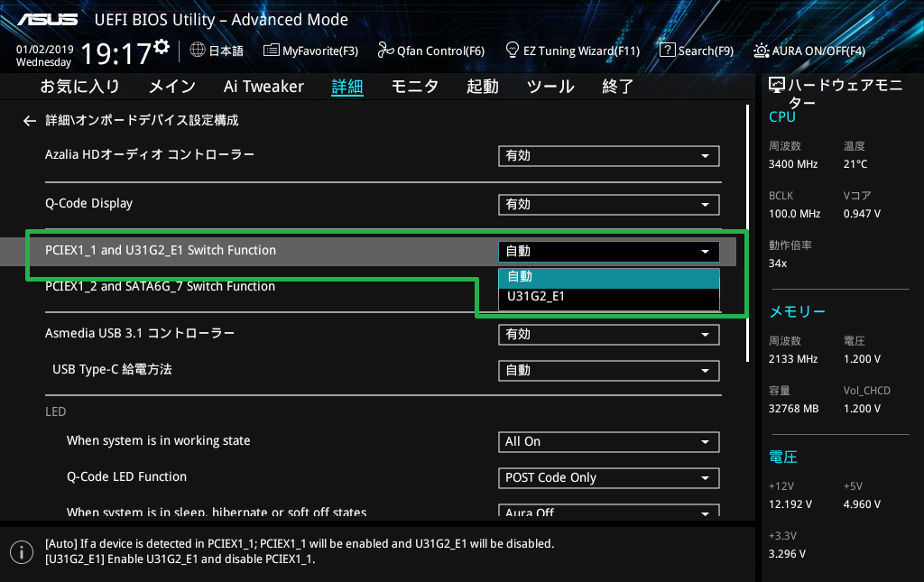
Task: Click the back arrow in breadcrumb
Action: [x=30, y=121]
